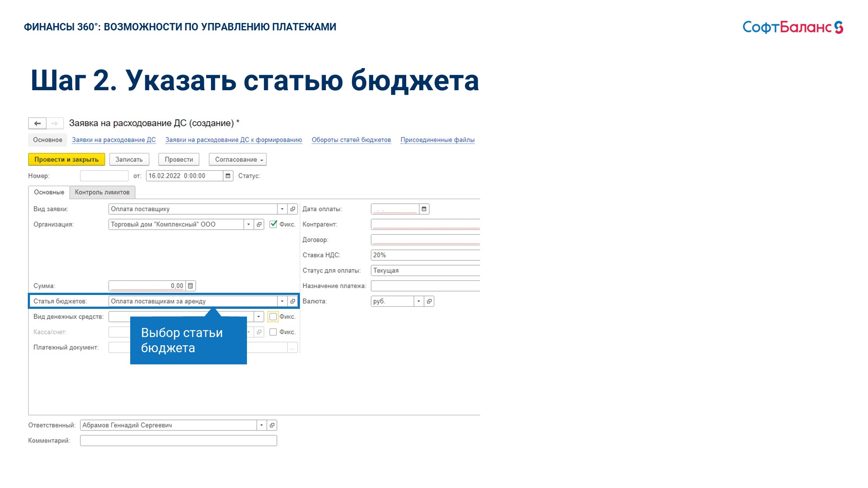Screen dimensions: 868x488
Task: Open Присоединенные файлы link
Action: coord(437,140)
